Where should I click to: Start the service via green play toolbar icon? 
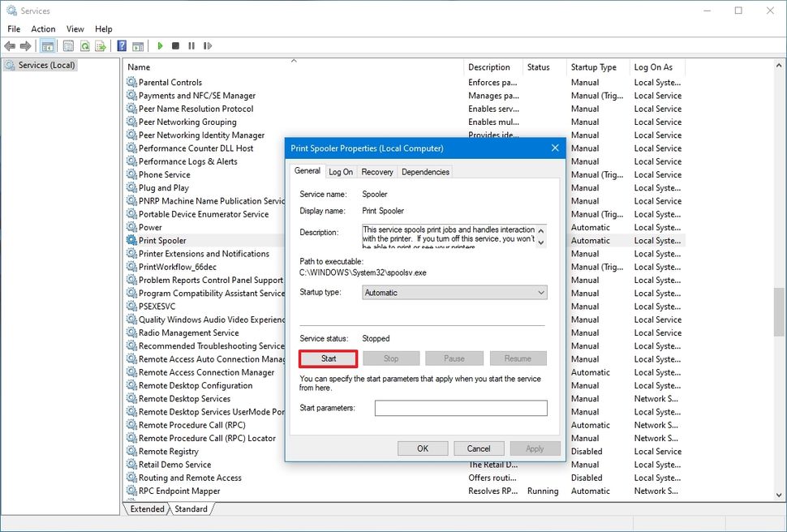161,46
